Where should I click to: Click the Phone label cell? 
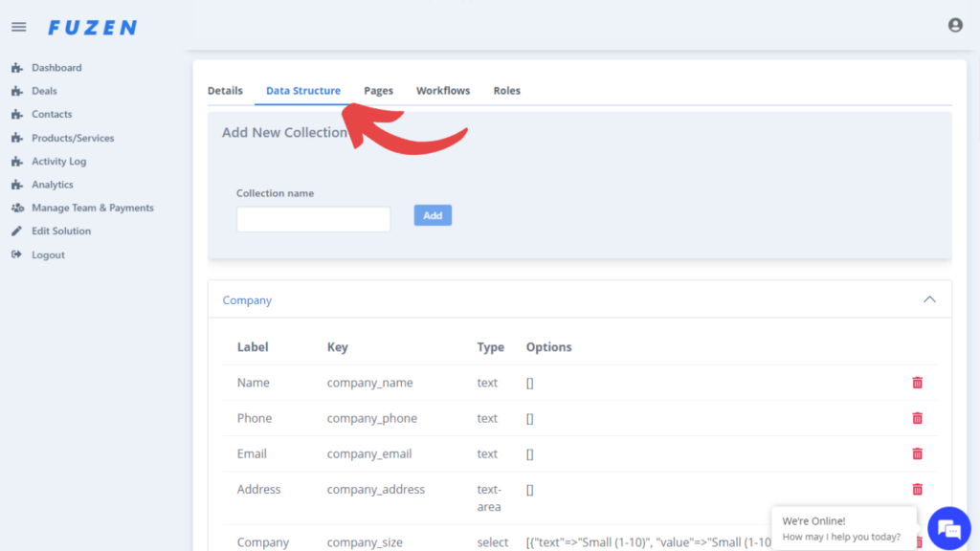pos(255,418)
